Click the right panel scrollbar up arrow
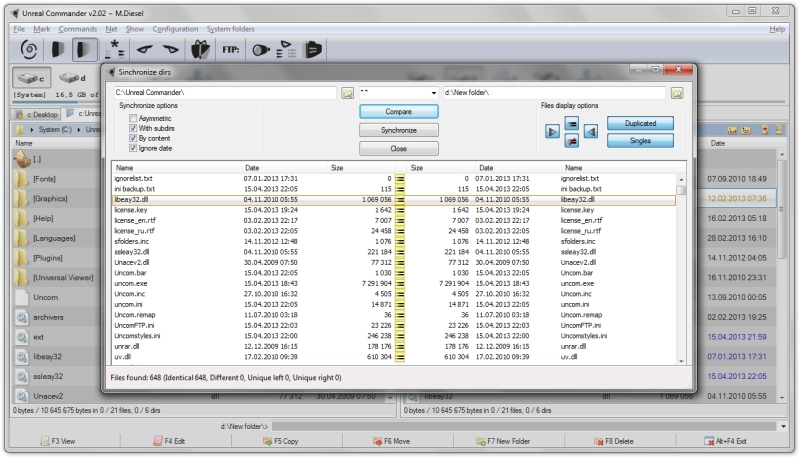The height and width of the screenshot is (458, 800). (782, 154)
